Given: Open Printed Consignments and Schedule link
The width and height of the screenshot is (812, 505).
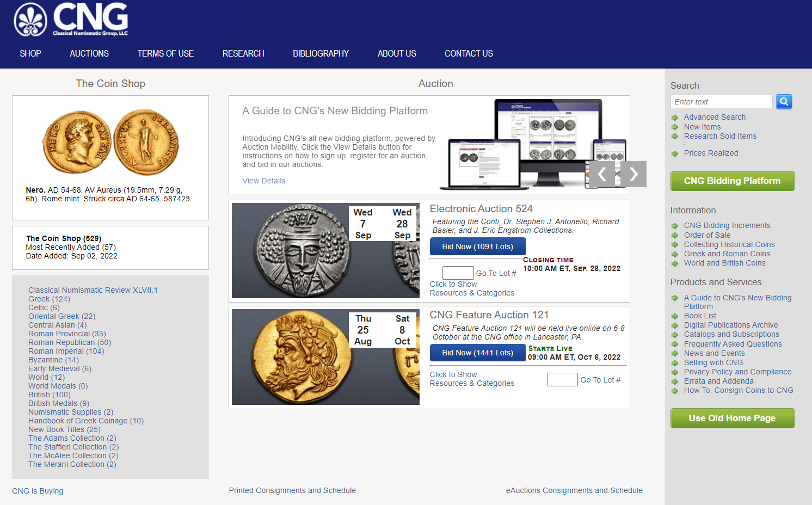Looking at the screenshot, I should (x=292, y=490).
